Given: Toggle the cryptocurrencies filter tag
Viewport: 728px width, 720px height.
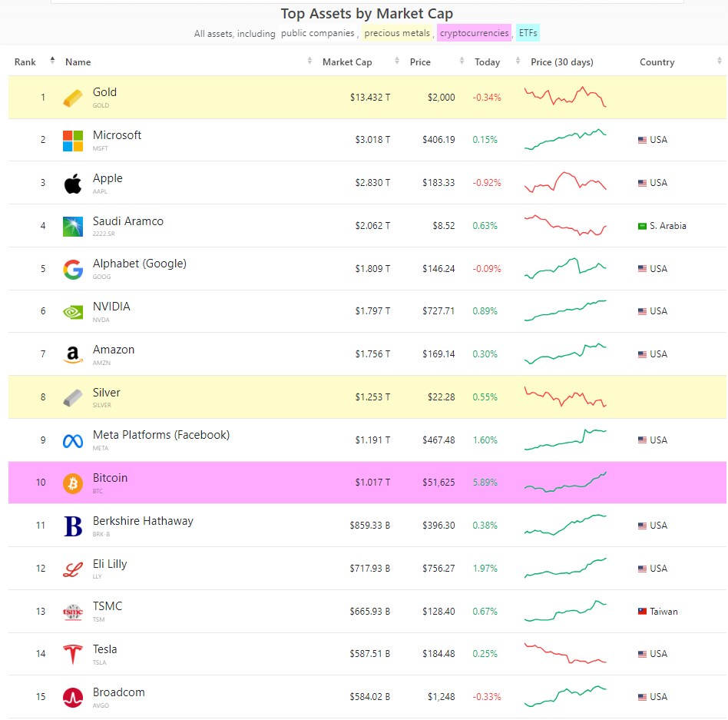Looking at the screenshot, I should pyautogui.click(x=474, y=33).
